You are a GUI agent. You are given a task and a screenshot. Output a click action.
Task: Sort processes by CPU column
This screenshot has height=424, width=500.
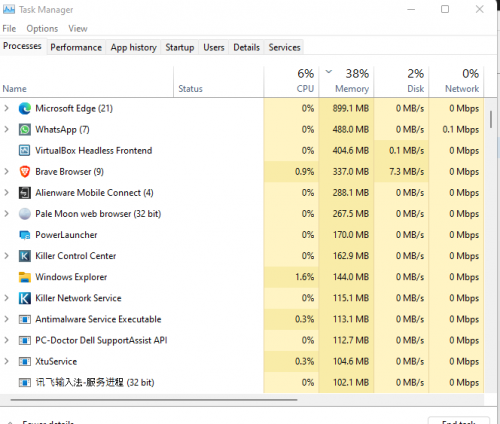pos(291,82)
